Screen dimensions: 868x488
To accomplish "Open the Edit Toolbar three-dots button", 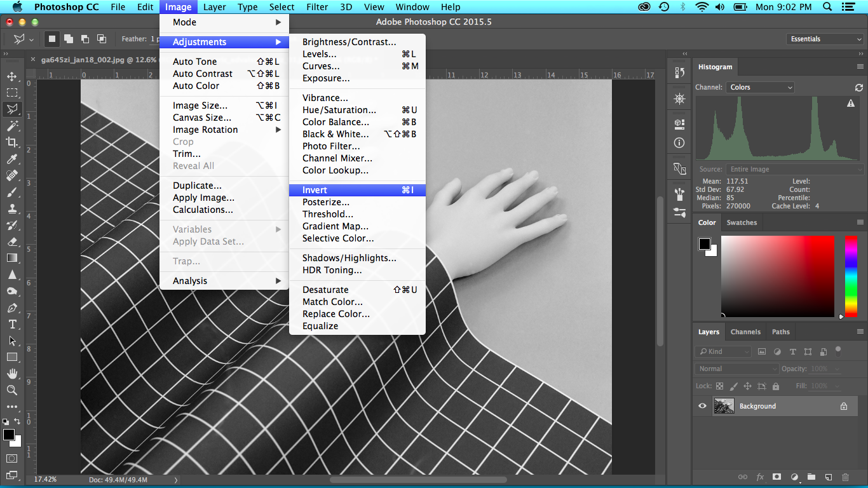I will pos(11,407).
